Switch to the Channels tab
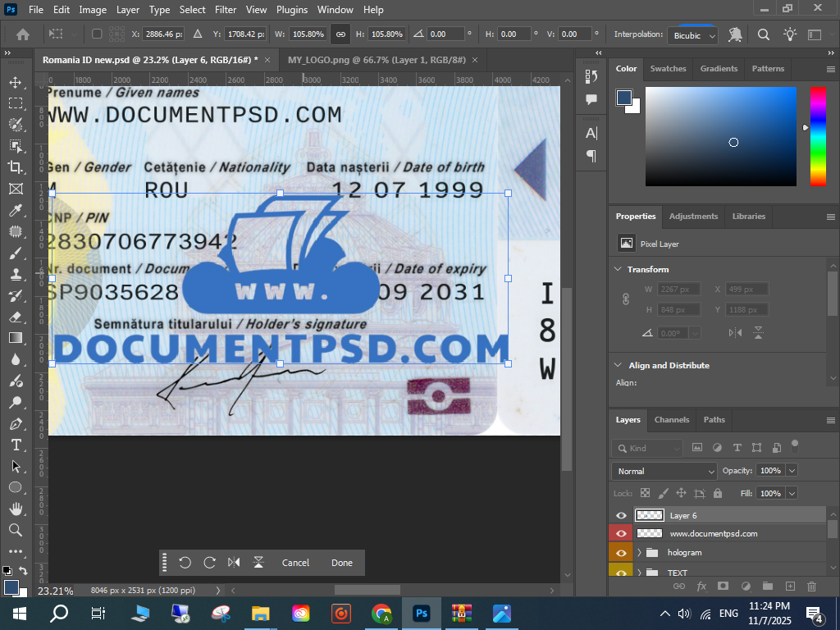840x630 pixels. coord(671,419)
